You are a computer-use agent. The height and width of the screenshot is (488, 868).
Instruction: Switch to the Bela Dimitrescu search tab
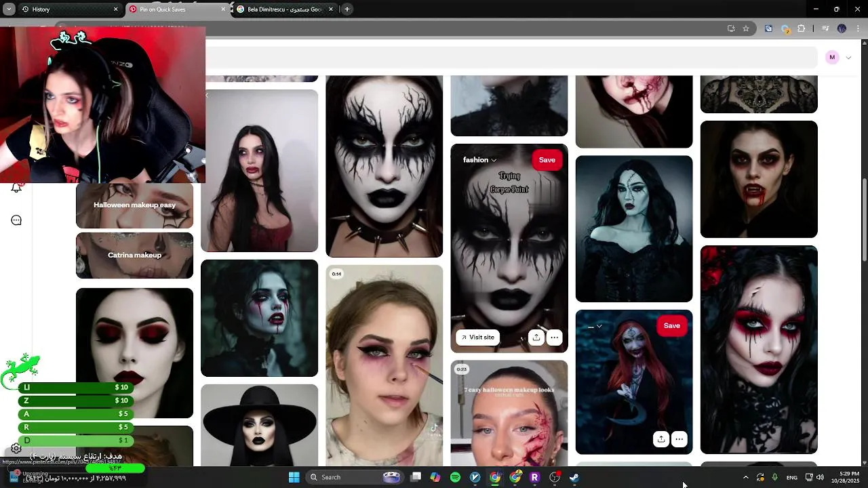[x=285, y=9]
